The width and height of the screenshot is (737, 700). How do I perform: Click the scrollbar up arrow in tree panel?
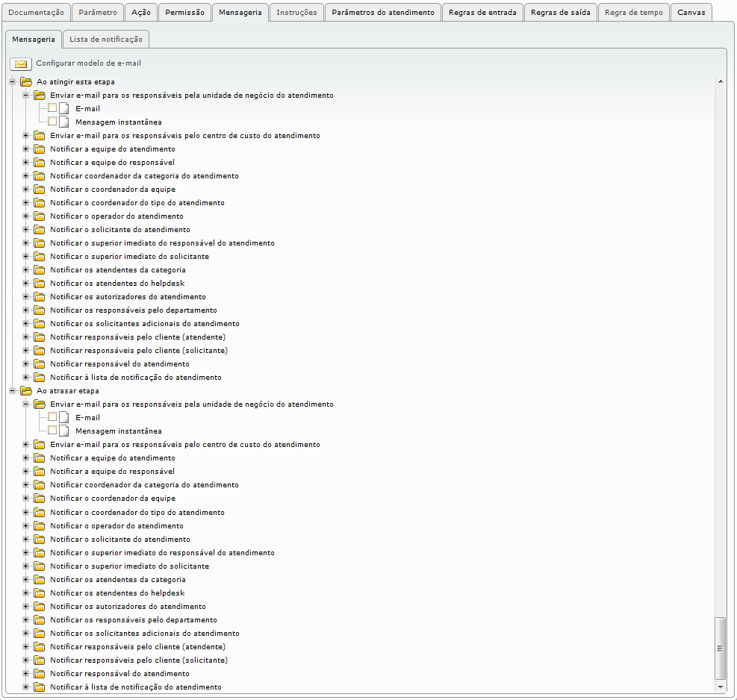721,81
